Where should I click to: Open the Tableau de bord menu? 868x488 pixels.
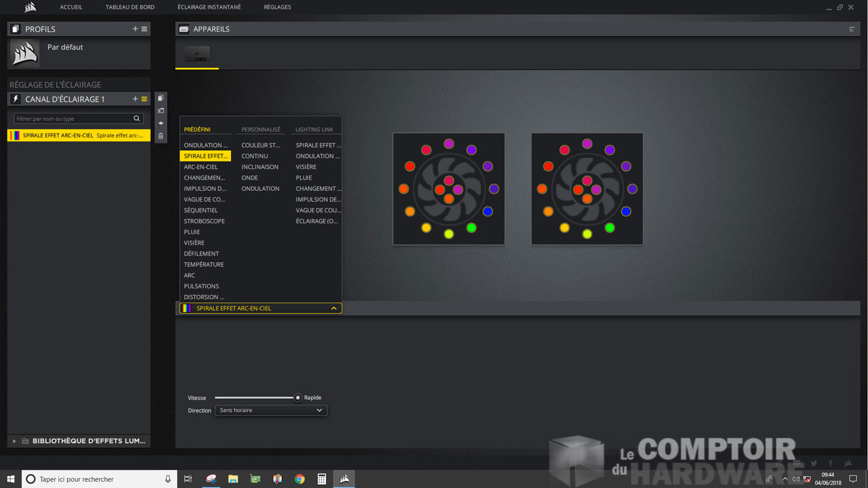point(130,7)
